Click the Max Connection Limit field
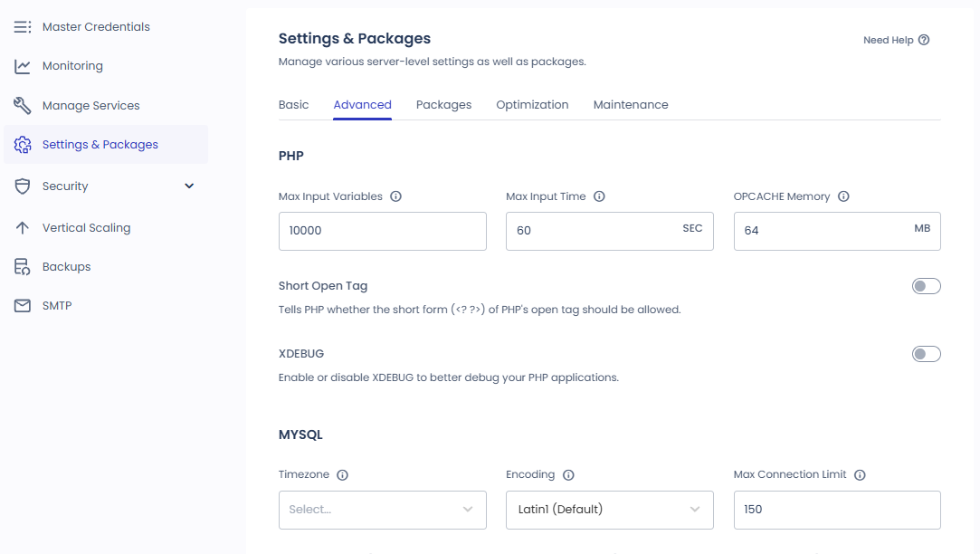 coord(837,510)
